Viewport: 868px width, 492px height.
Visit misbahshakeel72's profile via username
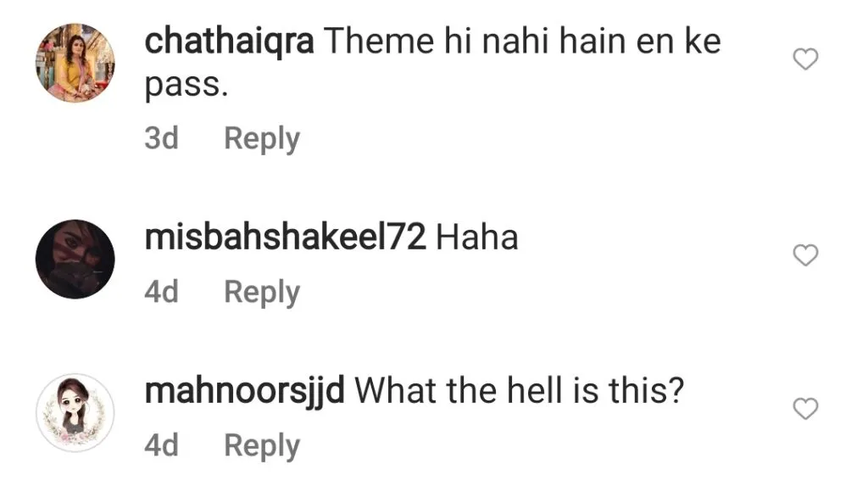pos(285,238)
